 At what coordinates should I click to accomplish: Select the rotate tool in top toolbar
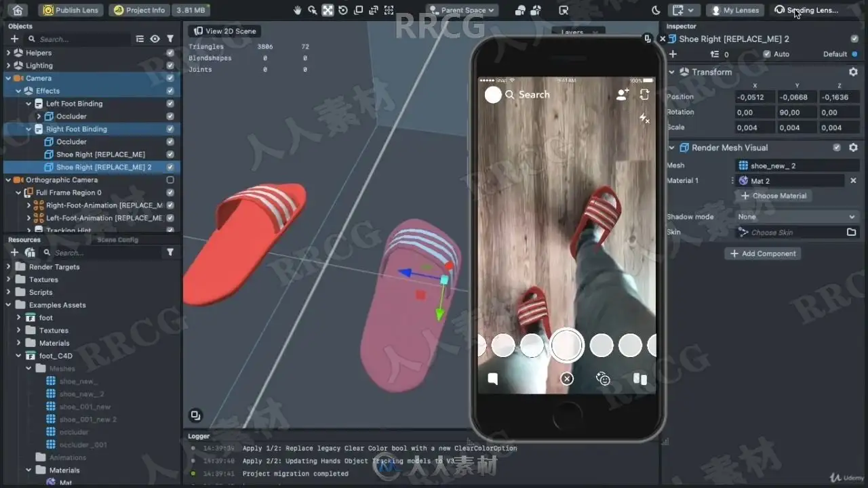[x=343, y=10]
